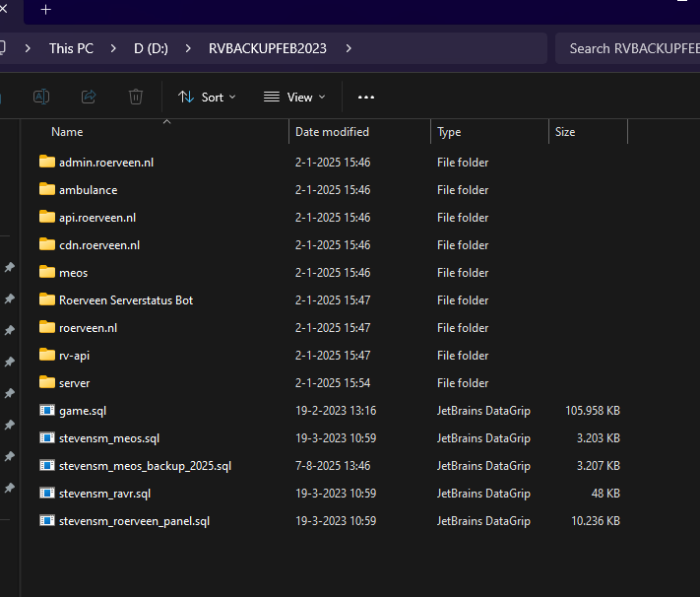Image resolution: width=700 pixels, height=597 pixels.
Task: Open the See more options menu
Action: [366, 97]
